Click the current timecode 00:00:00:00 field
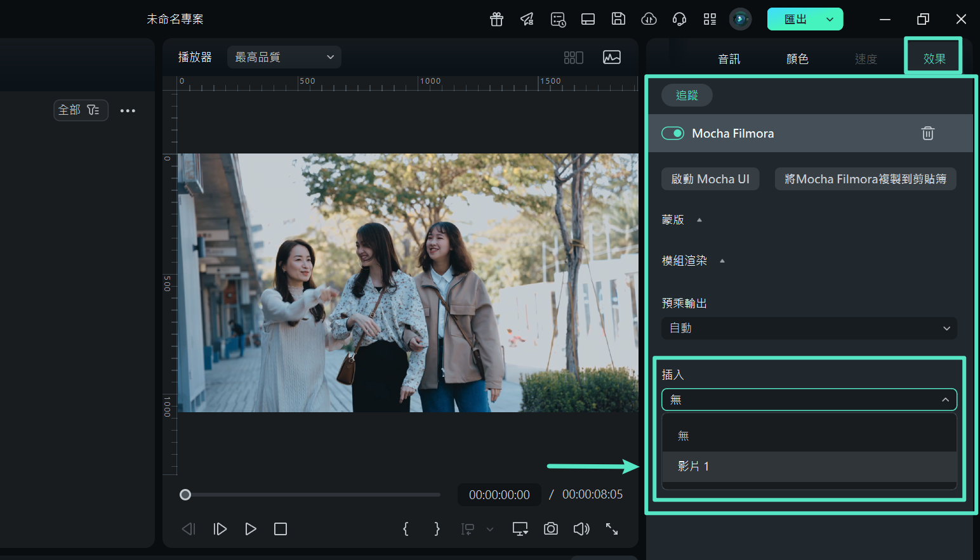 coord(500,495)
